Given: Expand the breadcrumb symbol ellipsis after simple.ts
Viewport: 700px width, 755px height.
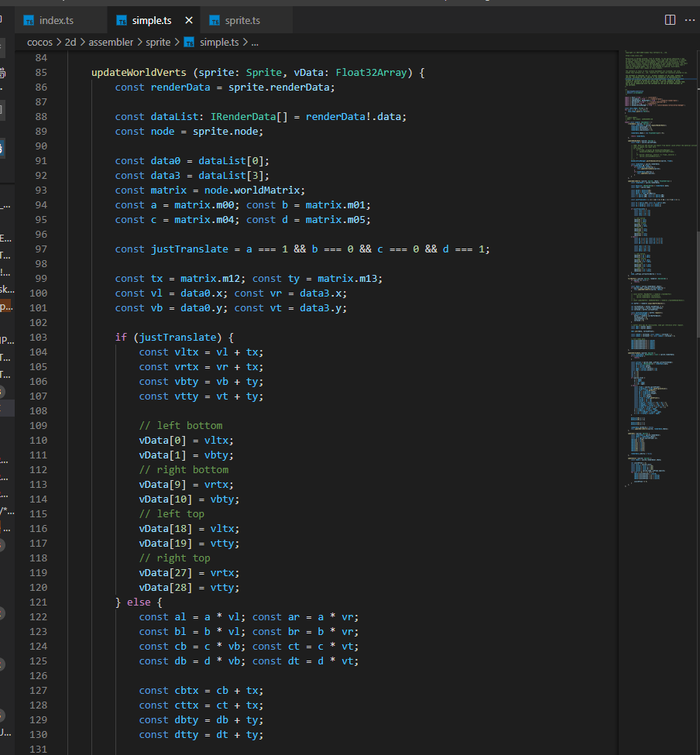Looking at the screenshot, I should (x=254, y=42).
